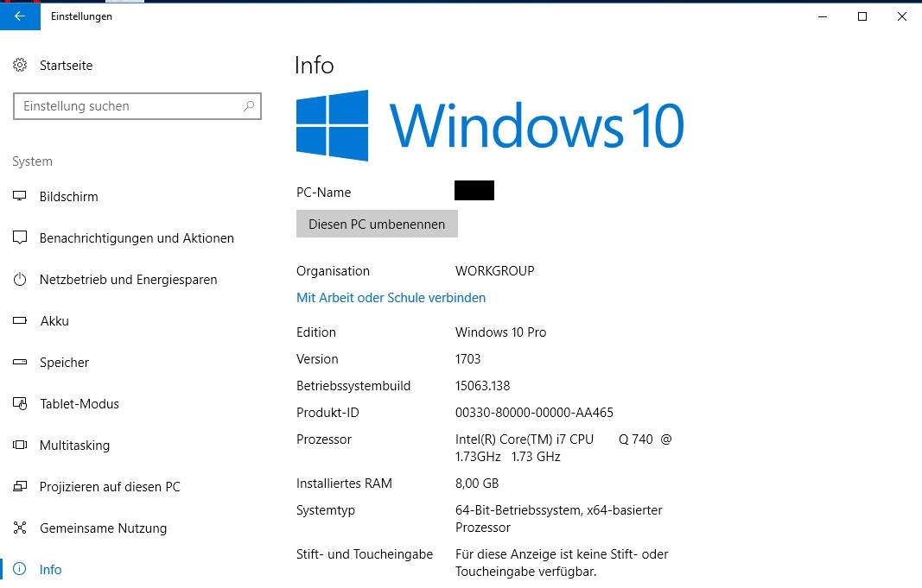Click the Projizieren auf diesen PC icon

pyautogui.click(x=20, y=486)
